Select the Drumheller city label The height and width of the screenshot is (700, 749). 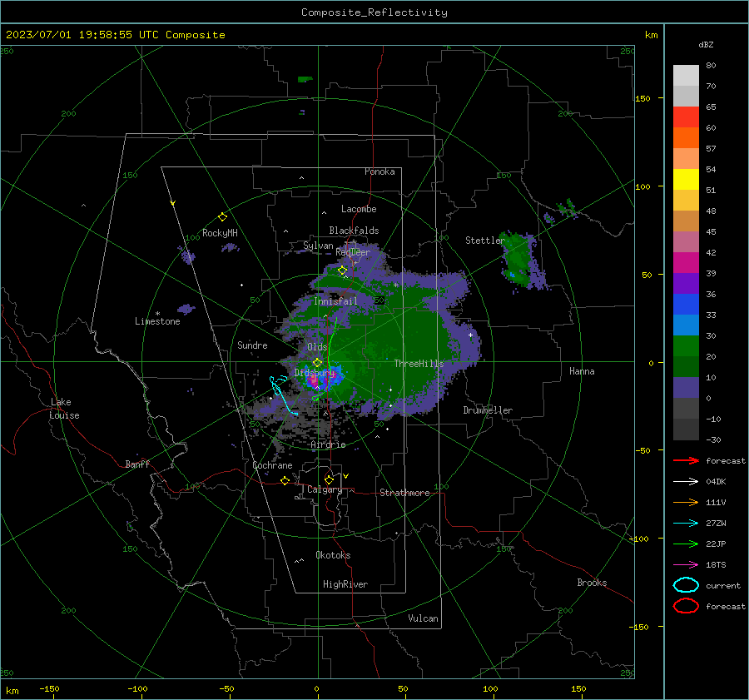(x=488, y=410)
